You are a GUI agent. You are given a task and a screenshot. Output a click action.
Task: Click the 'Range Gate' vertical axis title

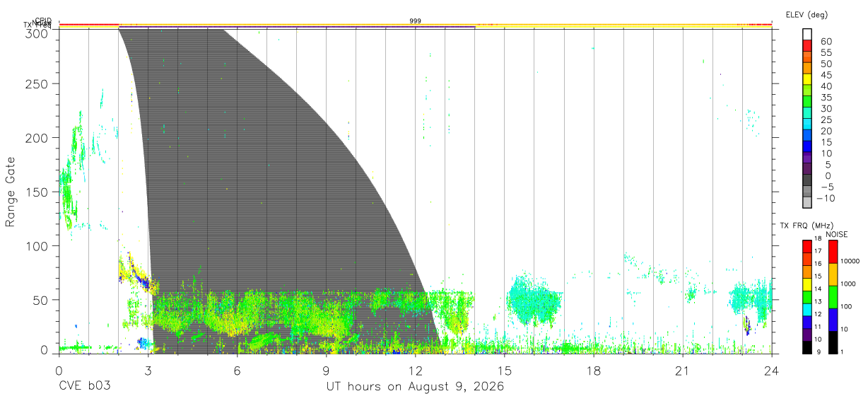(11, 192)
